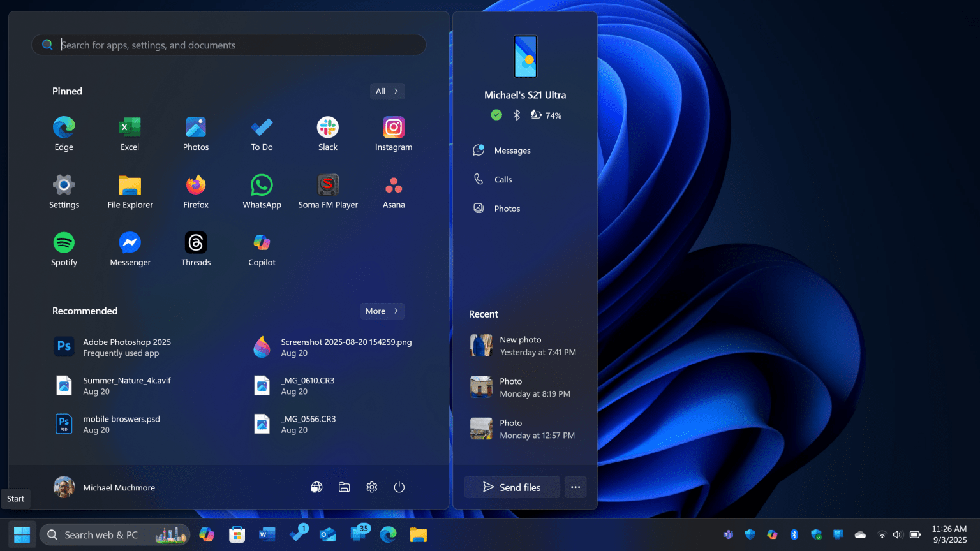Switch to Calls in the phone panel
Screen dimensions: 980x551
503,179
